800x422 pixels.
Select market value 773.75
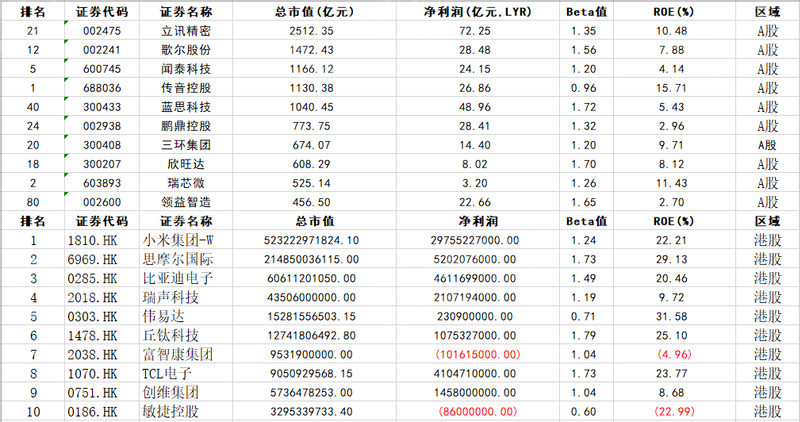312,126
